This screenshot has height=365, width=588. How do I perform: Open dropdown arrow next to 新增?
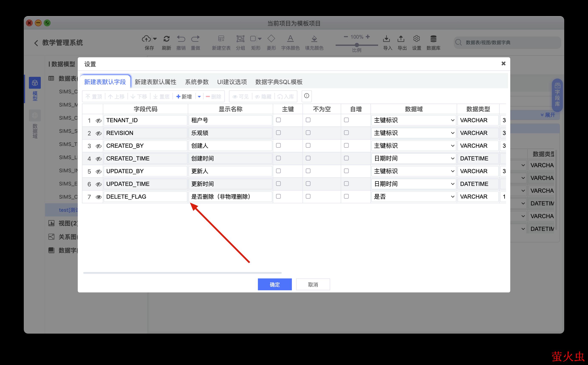[x=199, y=97]
